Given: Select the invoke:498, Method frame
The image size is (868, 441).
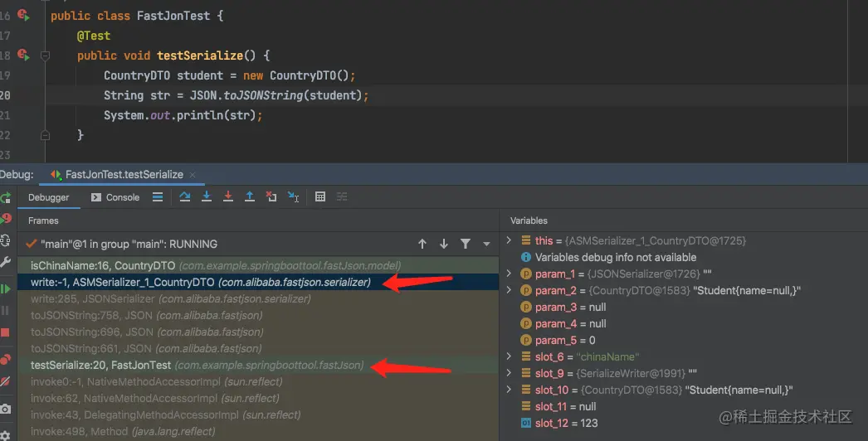Looking at the screenshot, I should click(x=258, y=432).
